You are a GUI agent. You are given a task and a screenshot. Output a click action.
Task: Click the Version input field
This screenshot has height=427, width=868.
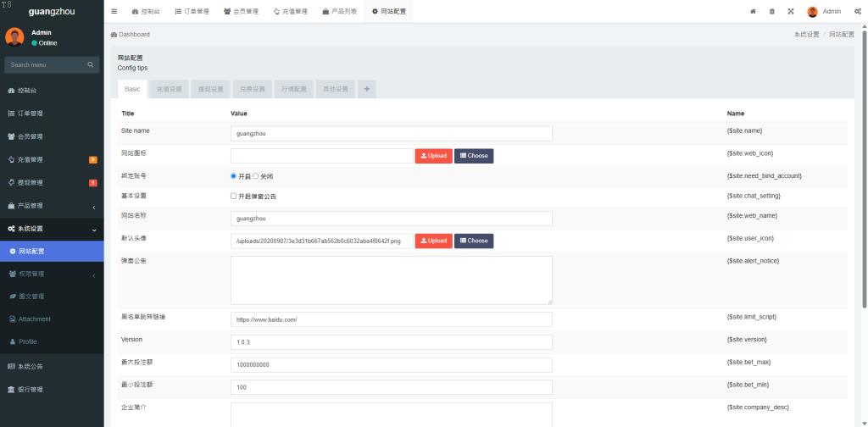pyautogui.click(x=391, y=342)
